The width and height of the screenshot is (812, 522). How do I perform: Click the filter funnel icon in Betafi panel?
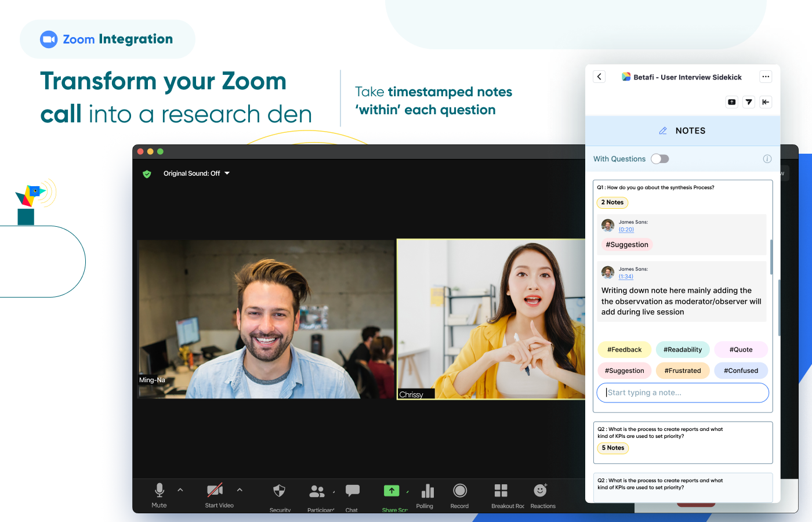(749, 102)
